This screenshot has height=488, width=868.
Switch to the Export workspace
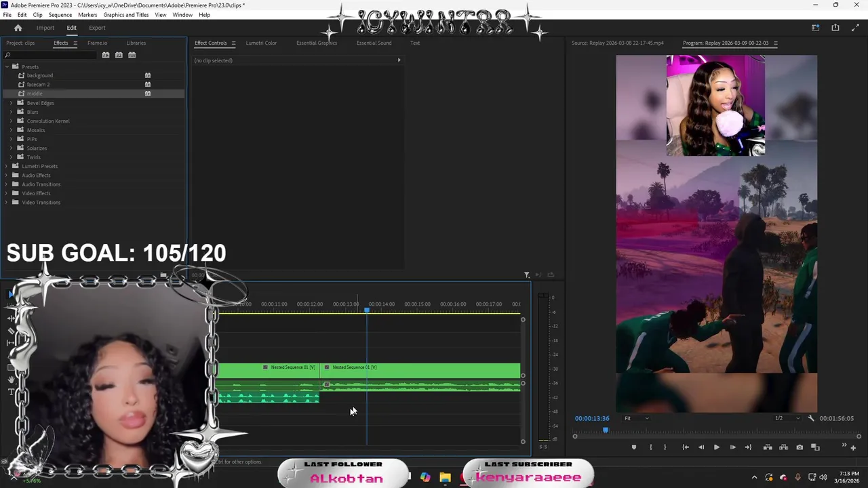point(97,28)
